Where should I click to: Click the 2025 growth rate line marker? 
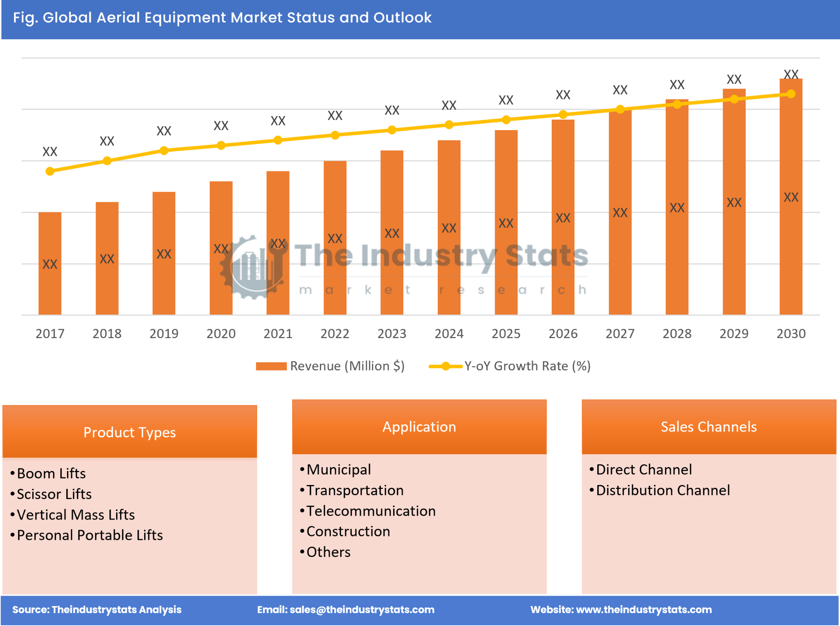tap(506, 120)
